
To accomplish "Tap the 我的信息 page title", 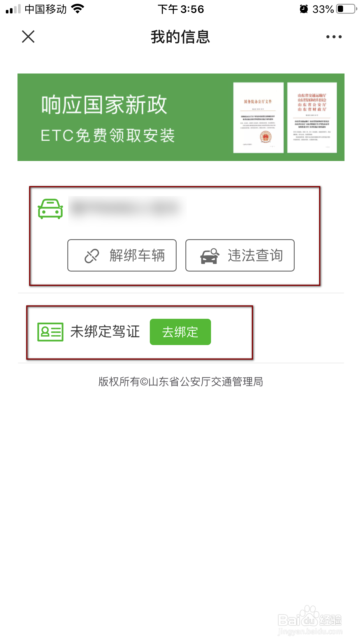I will point(181,37).
